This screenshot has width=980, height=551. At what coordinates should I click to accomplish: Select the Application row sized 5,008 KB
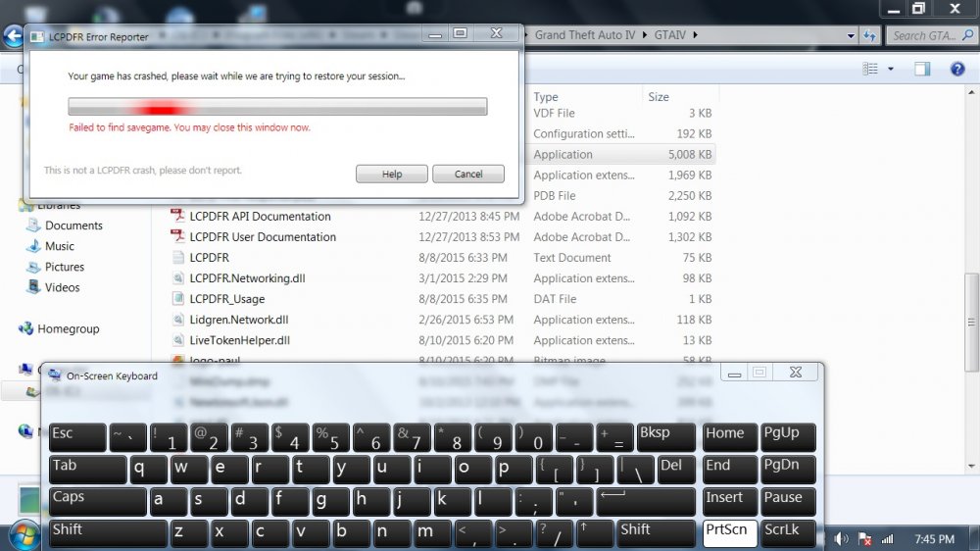(622, 154)
